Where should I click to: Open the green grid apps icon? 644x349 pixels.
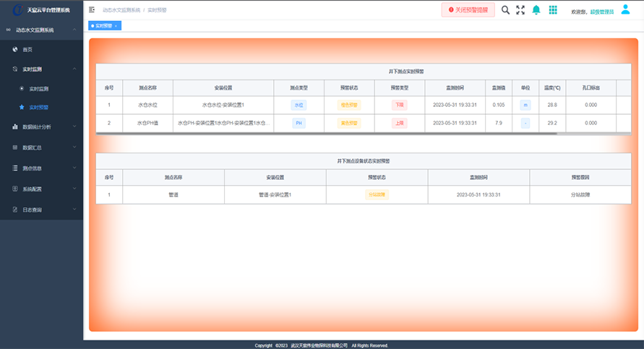553,10
